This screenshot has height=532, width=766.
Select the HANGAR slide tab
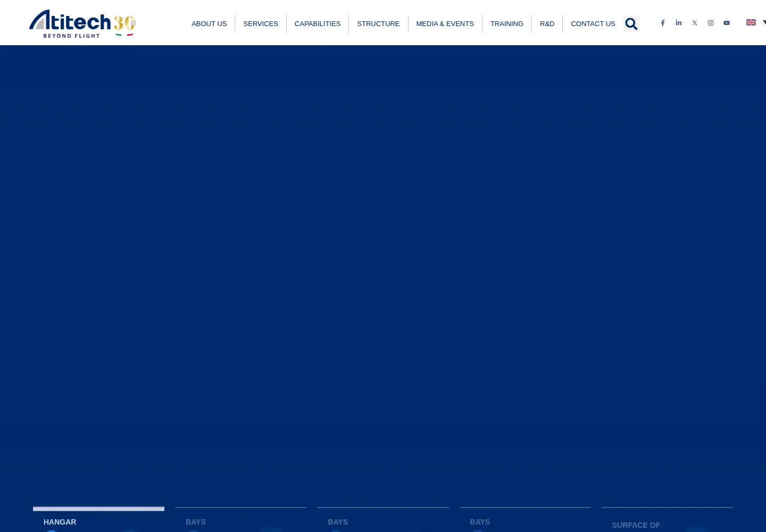(98, 520)
